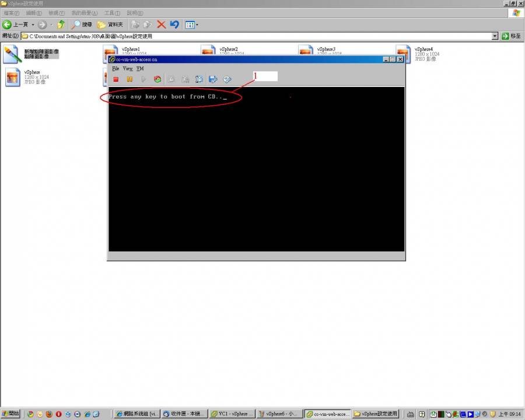Click the red Power Off button in VM console
Viewport: 525px width, 420px height.
click(116, 79)
